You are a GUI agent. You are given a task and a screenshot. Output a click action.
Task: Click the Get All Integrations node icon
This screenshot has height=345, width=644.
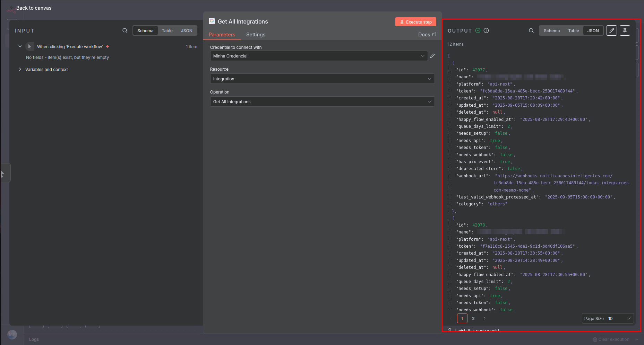point(212,21)
